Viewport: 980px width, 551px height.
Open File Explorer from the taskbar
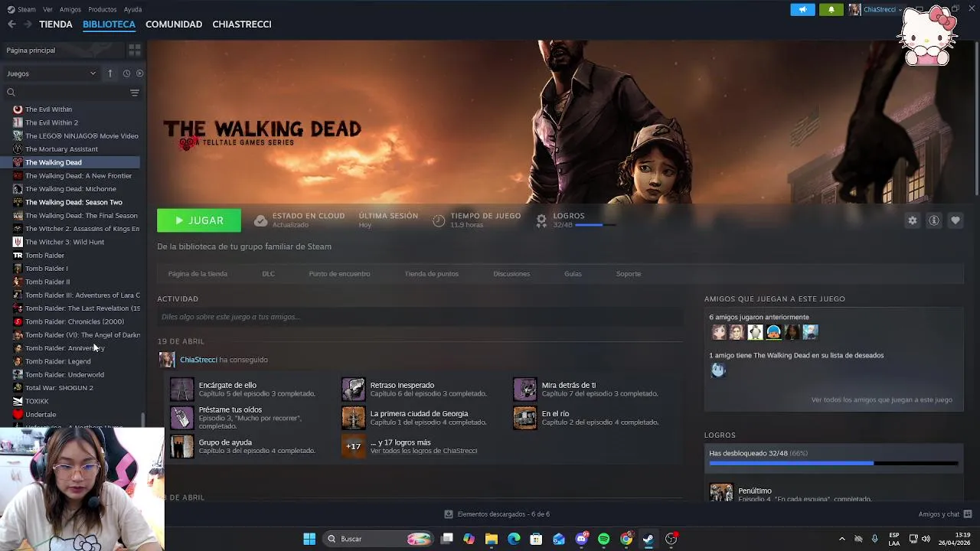pyautogui.click(x=492, y=539)
